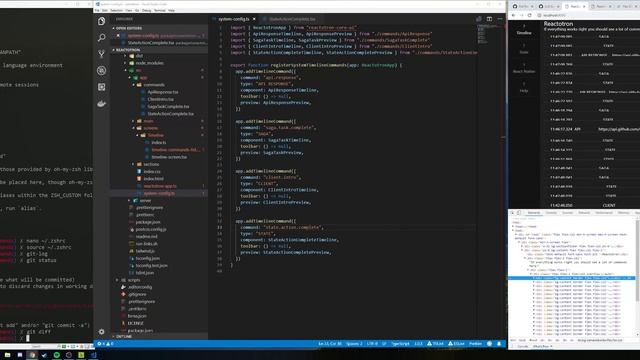Viewport: 640px width, 360px height.
Task: Switch to the Elements tab in DevTools
Action: pos(533,213)
